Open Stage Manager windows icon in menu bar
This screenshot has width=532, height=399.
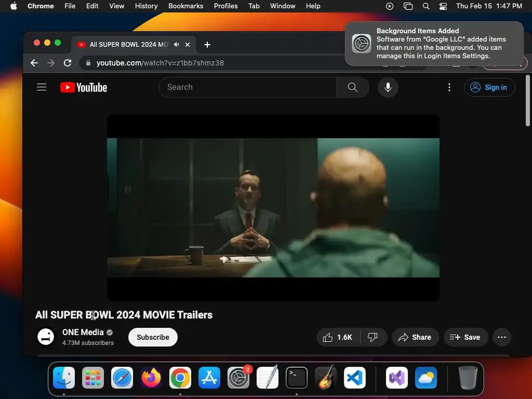408,6
